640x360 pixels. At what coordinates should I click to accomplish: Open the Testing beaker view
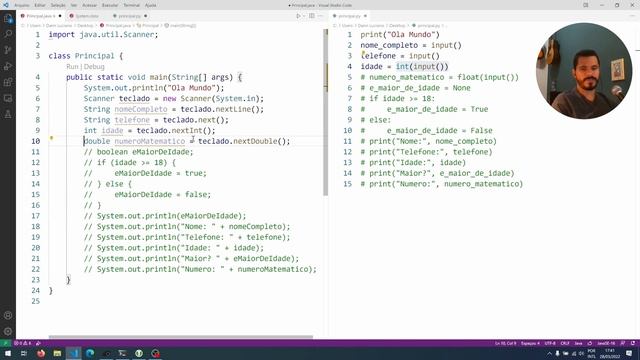pyautogui.click(x=8, y=114)
